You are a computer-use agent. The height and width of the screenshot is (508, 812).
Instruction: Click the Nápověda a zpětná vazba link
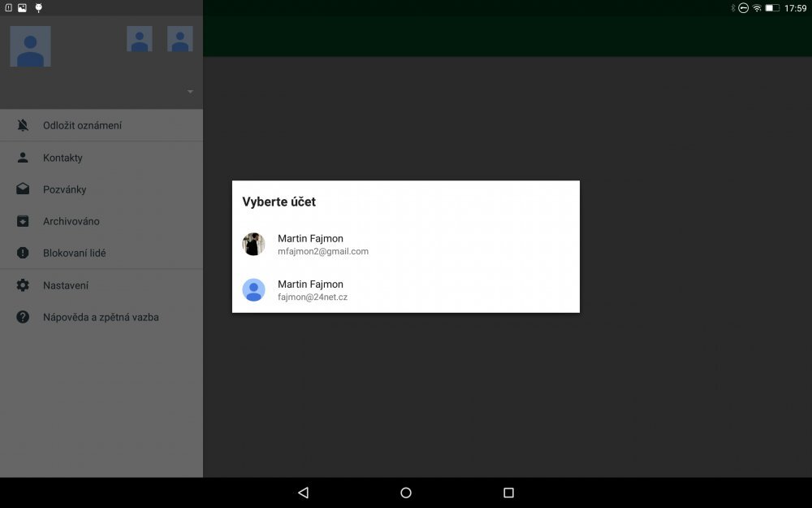pyautogui.click(x=101, y=317)
